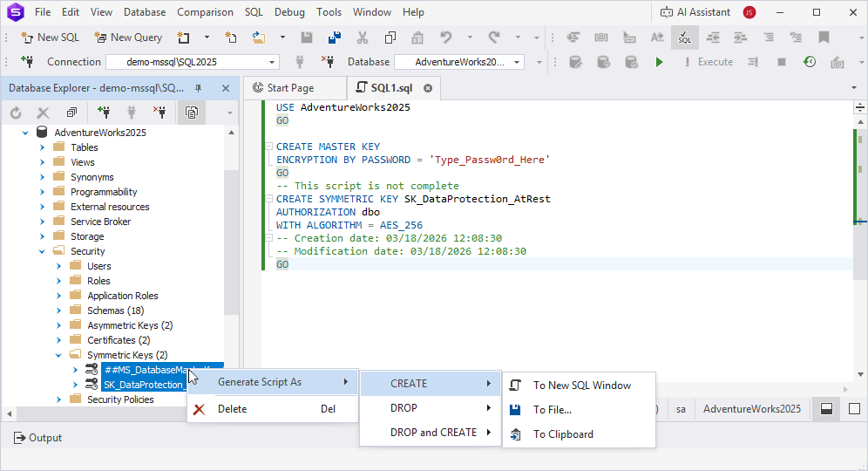Click the green-plus new connection plug icon beside Connection

(26, 62)
